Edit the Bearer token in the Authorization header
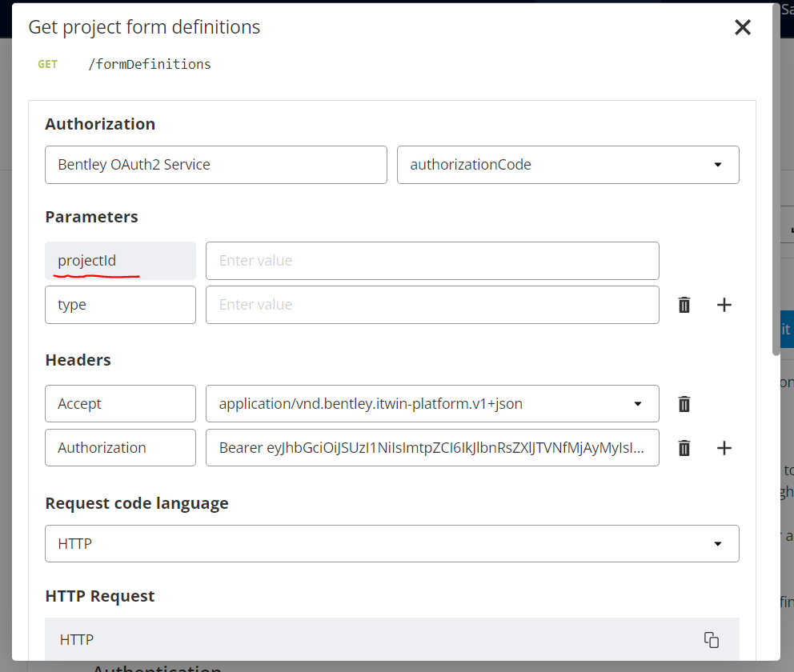Viewport: 794px width, 672px height. click(x=432, y=447)
